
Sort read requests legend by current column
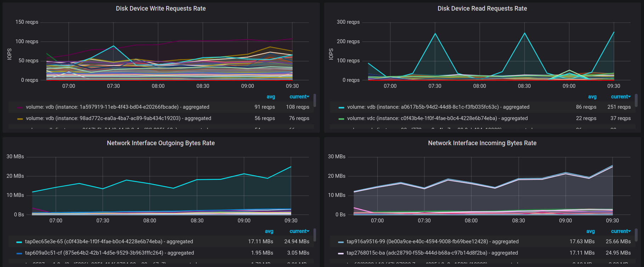[621, 97]
